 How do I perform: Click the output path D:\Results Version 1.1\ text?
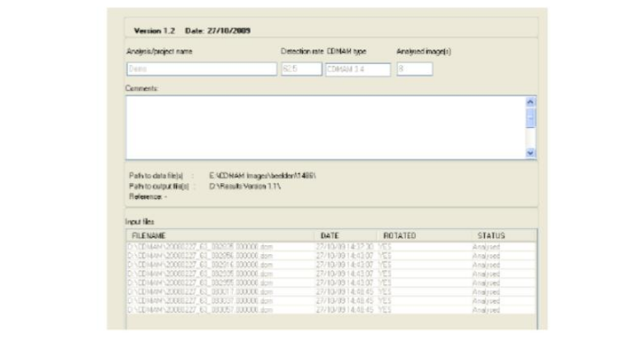click(x=244, y=187)
